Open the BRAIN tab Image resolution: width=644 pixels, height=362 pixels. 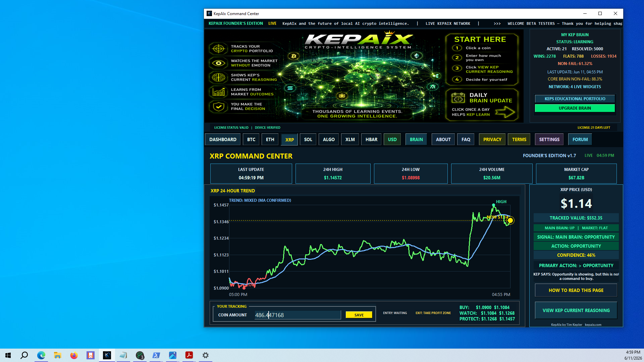416,139
